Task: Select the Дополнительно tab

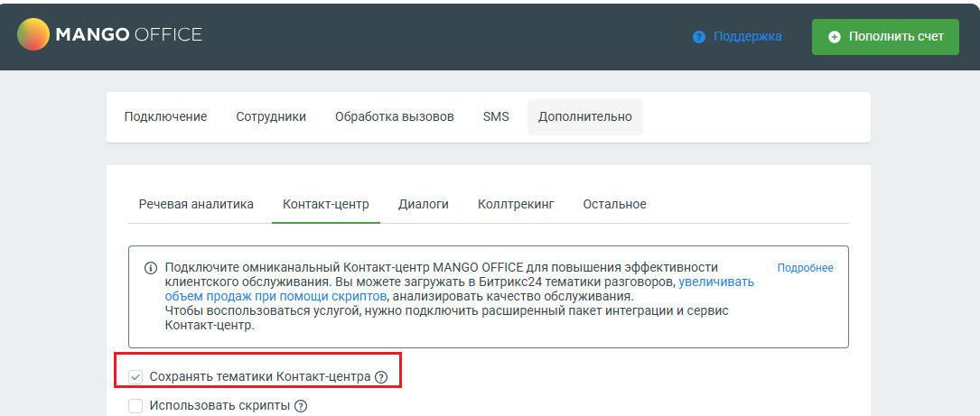Action: coord(585,116)
